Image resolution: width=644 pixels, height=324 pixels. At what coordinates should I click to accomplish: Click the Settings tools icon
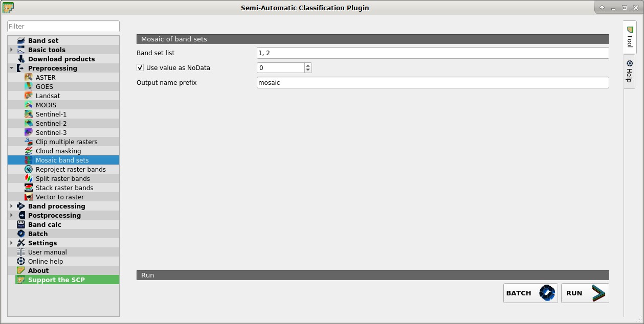click(x=21, y=243)
